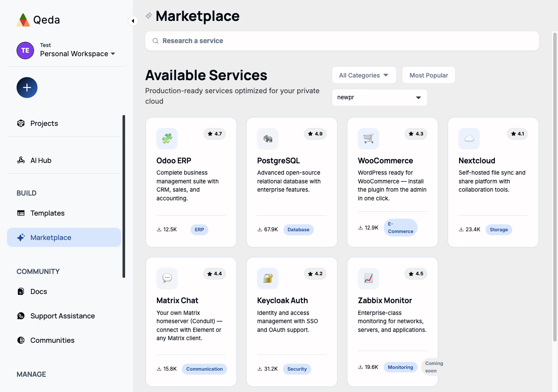This screenshot has width=558, height=392.
Task: Open the Keycloak Auth card title
Action: (x=282, y=300)
